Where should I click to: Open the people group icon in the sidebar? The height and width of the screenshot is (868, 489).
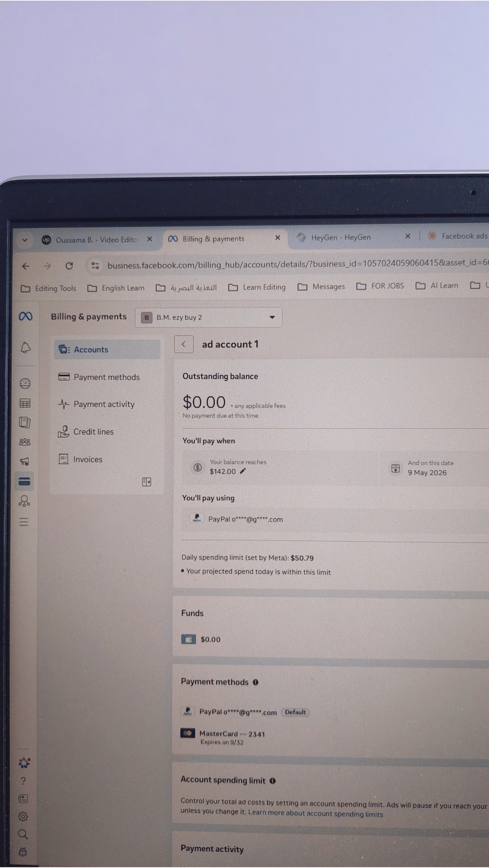click(25, 442)
